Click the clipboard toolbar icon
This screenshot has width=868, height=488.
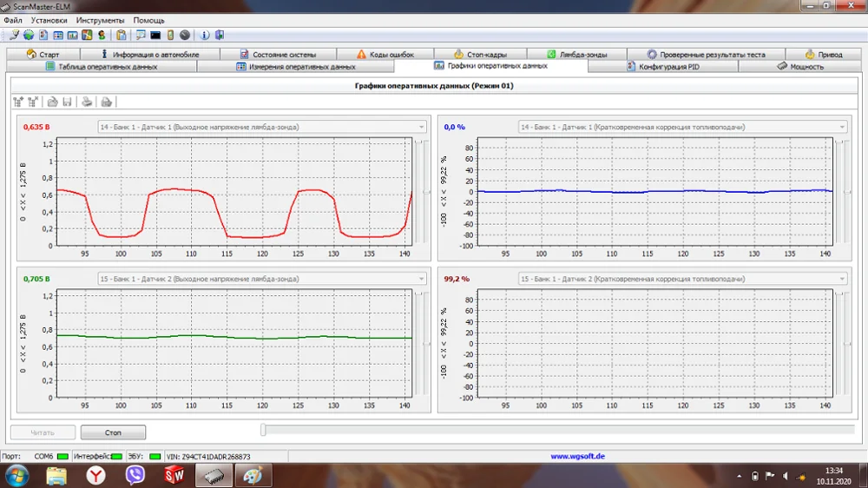(122, 35)
